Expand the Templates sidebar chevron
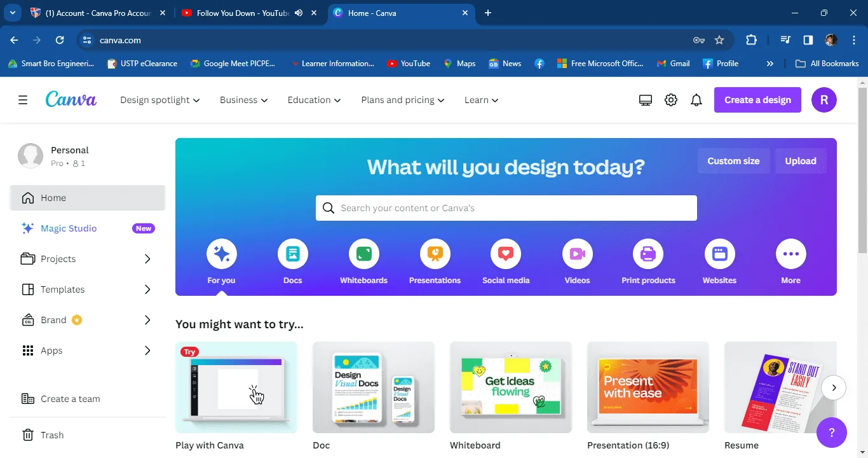This screenshot has height=458, width=868. [x=147, y=289]
